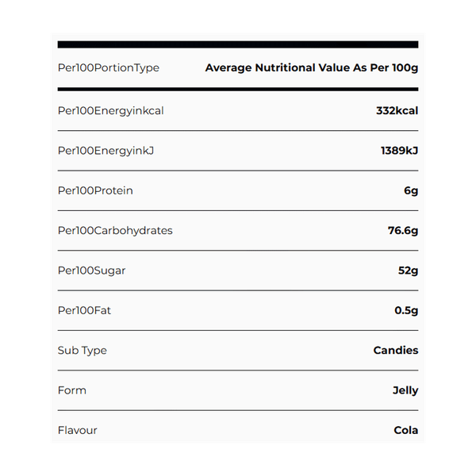476x476 pixels.
Task: Select the 1389kJ energy value
Action: tap(399, 151)
